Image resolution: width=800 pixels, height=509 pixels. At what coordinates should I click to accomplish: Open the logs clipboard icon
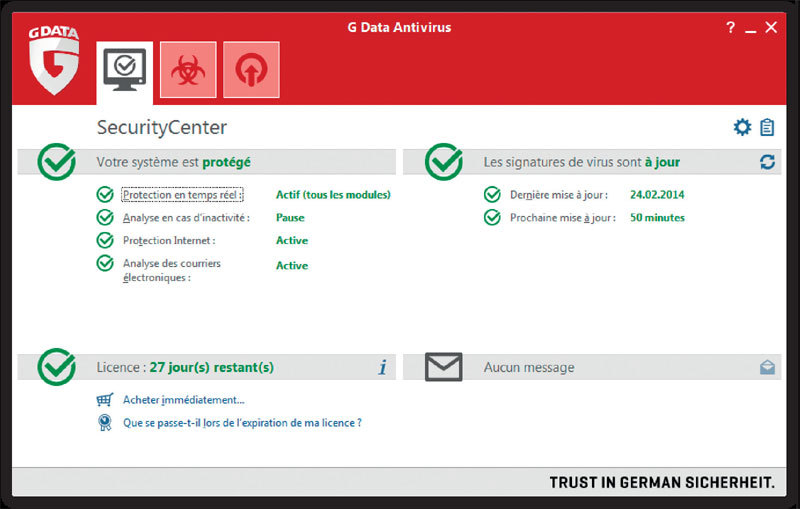pos(767,127)
